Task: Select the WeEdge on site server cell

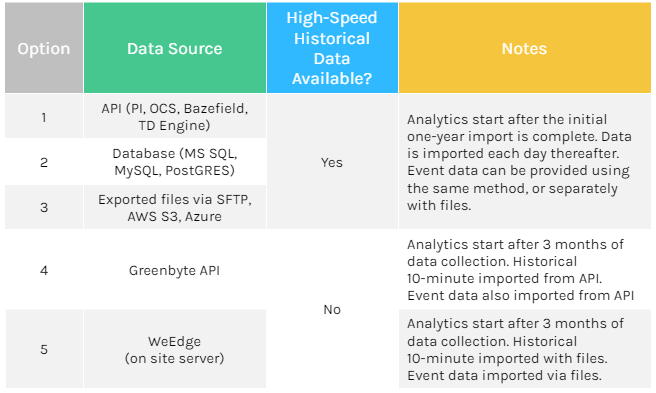Action: pos(175,349)
